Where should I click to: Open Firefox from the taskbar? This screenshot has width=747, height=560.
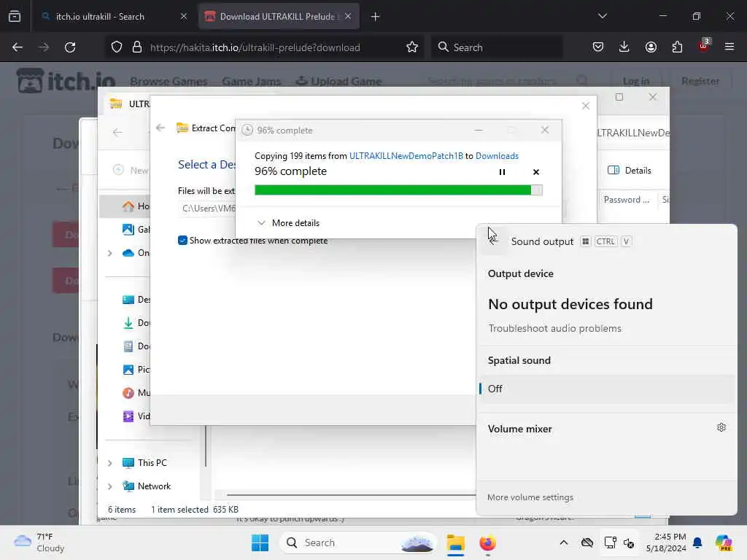point(487,542)
